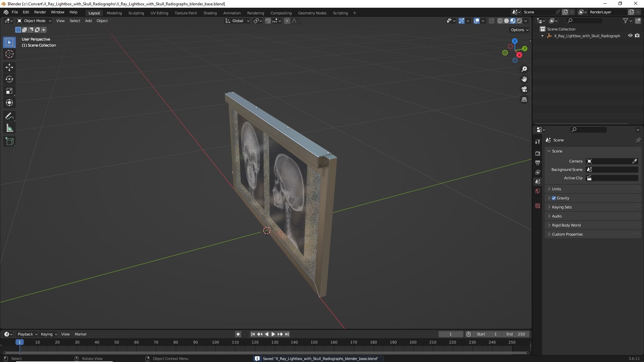
Task: Activate the Move tool
Action: (x=9, y=67)
